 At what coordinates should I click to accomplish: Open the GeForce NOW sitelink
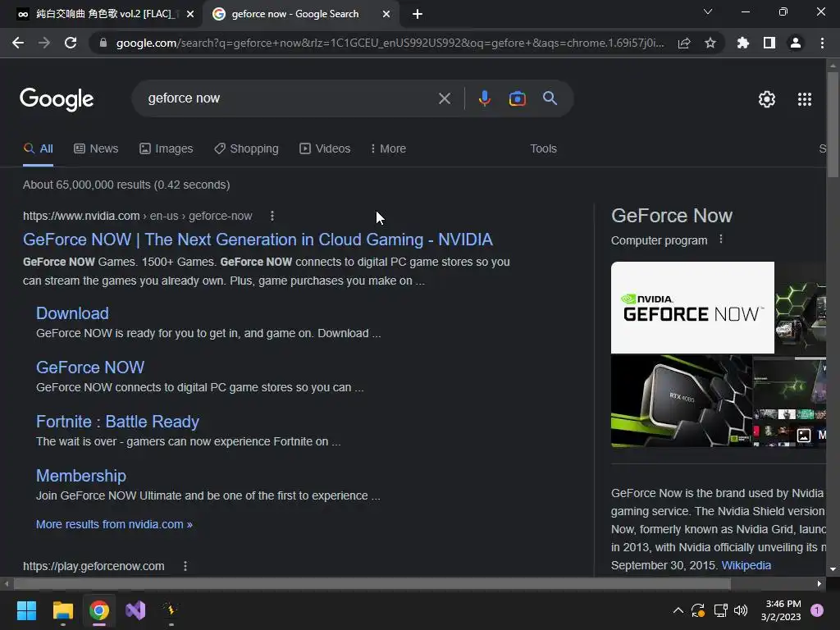(x=90, y=367)
